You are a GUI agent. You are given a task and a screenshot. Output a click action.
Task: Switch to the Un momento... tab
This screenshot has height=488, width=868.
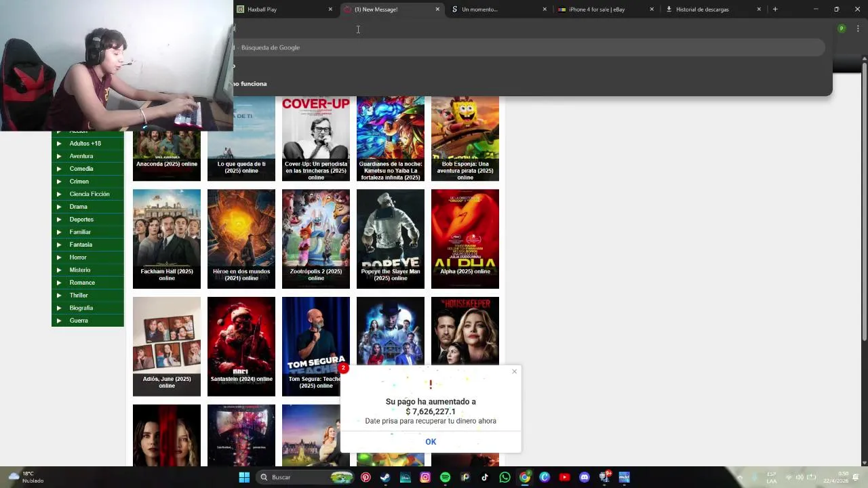pos(498,9)
